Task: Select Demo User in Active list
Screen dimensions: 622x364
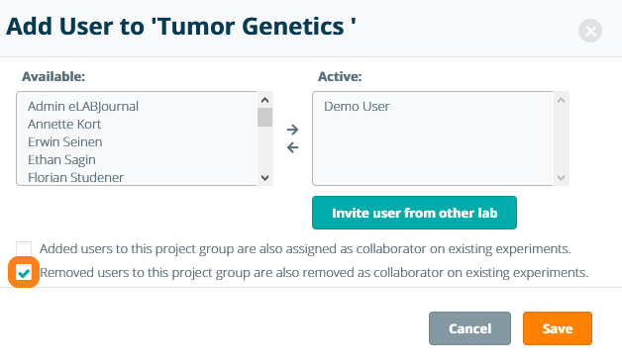Action: tap(357, 106)
